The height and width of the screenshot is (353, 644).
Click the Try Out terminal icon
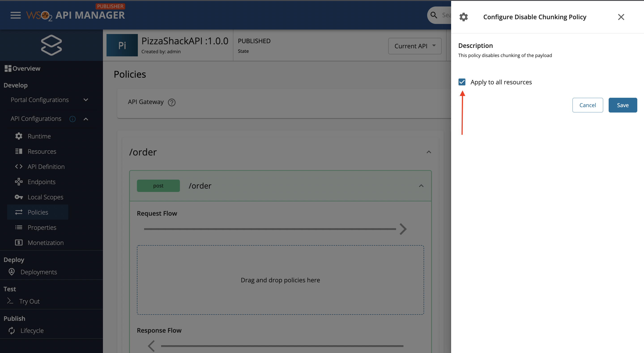pos(10,301)
